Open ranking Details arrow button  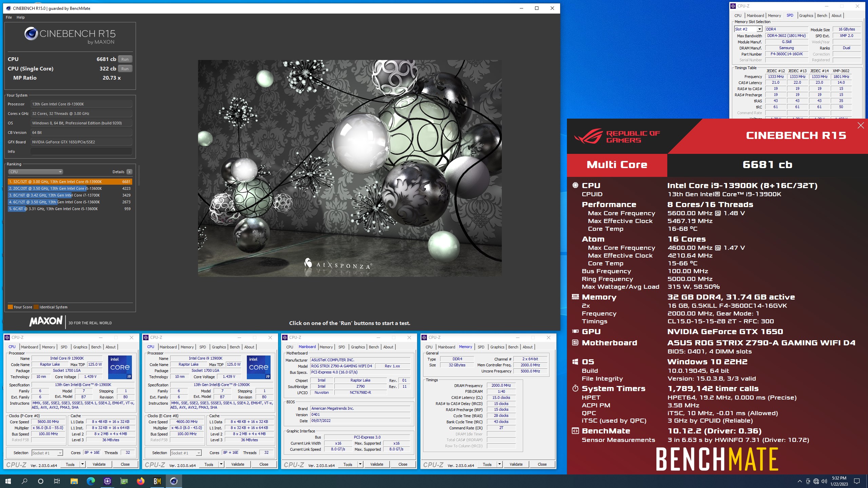[x=130, y=172]
